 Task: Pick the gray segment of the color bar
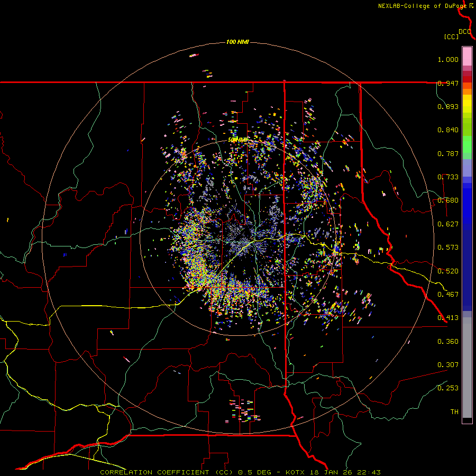(467, 368)
